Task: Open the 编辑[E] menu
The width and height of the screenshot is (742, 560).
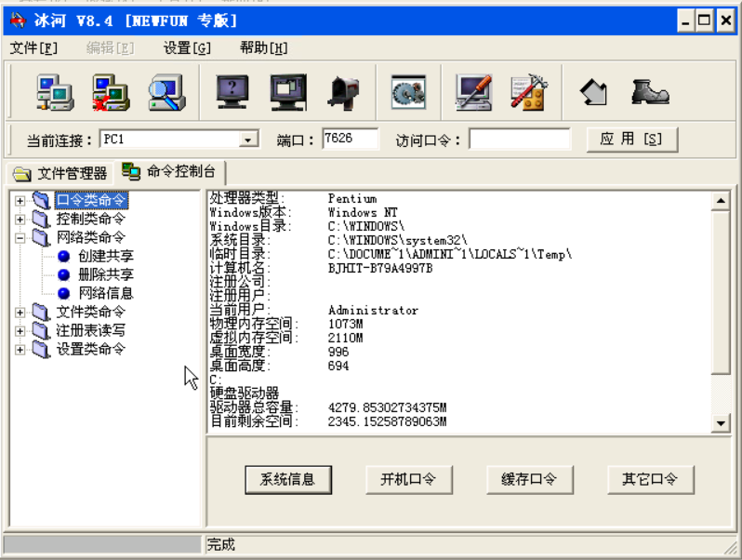Action: tap(111, 47)
